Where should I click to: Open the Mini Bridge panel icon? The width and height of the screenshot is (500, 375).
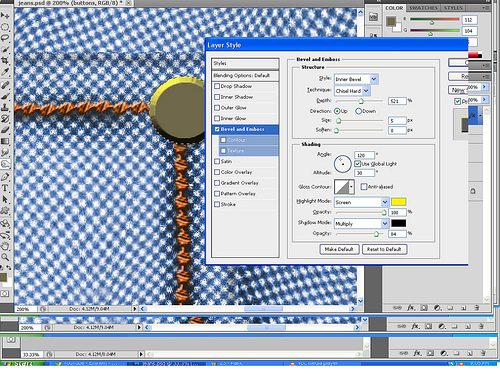coord(373,17)
